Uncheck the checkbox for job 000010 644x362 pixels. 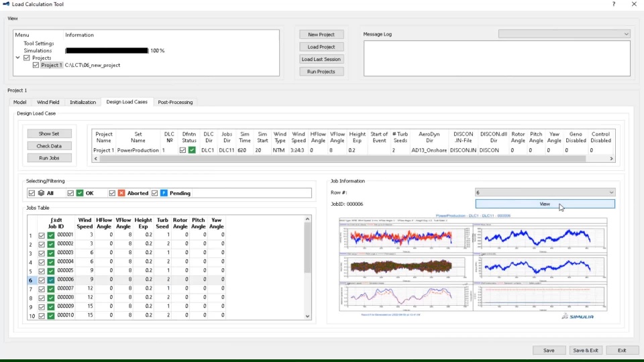[42, 316]
